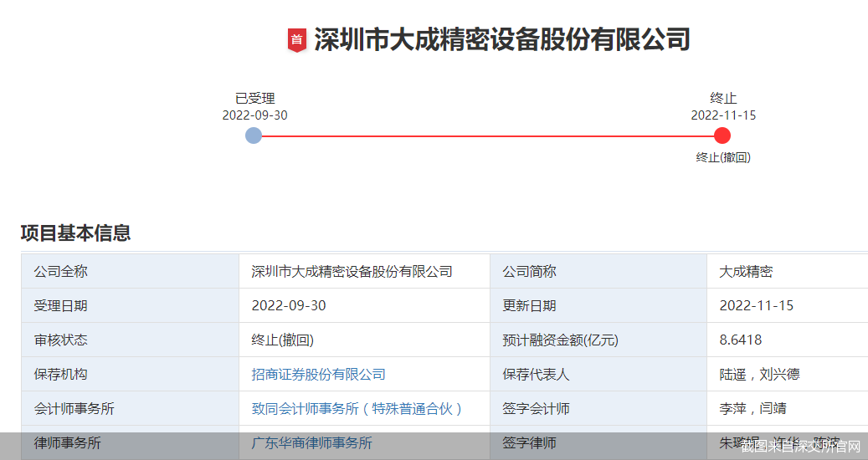Screen dimensions: 868x460
Task: Click the red 终止 timeline node circle
Action: coord(722,135)
